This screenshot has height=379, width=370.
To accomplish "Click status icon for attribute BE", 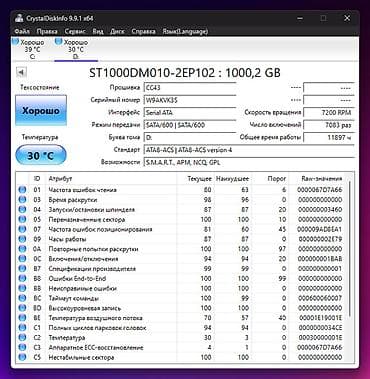I will click(22, 318).
